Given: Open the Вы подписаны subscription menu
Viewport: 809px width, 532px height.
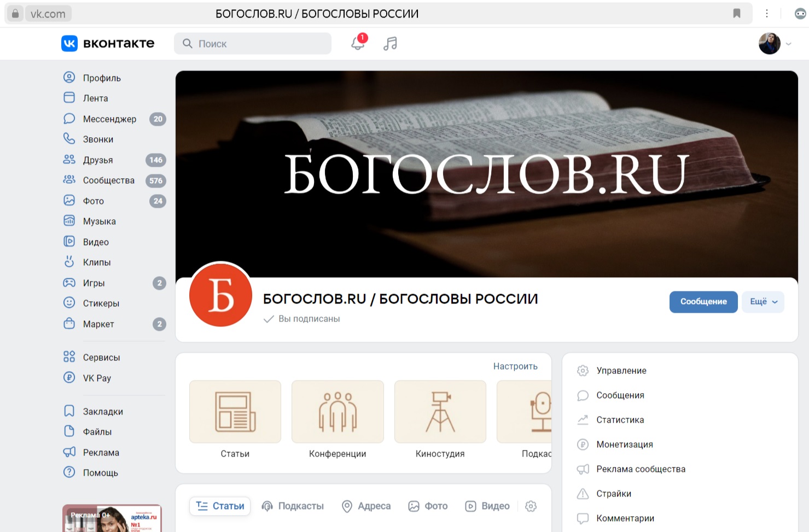Looking at the screenshot, I should pyautogui.click(x=302, y=319).
